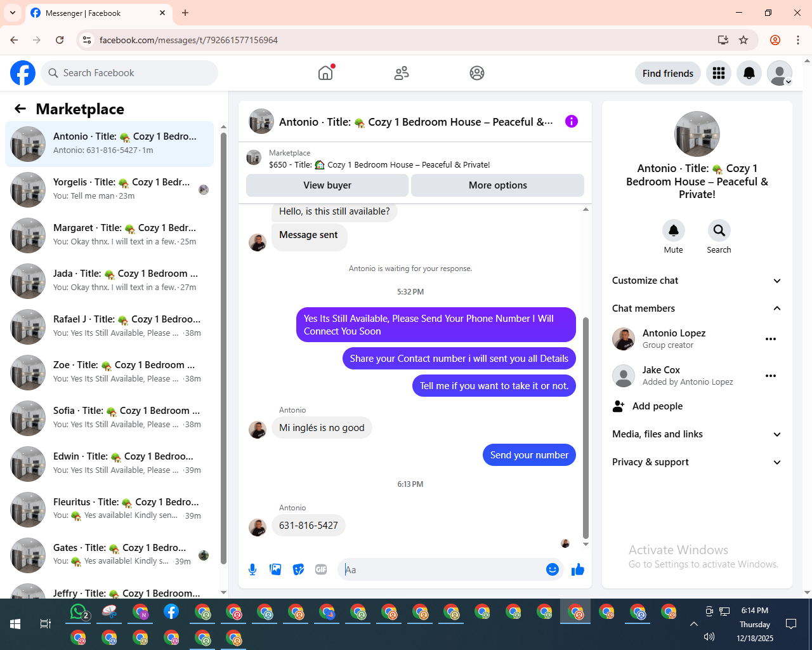Open conversation information purple icon
Screen dimensions: 812x650
pos(572,121)
